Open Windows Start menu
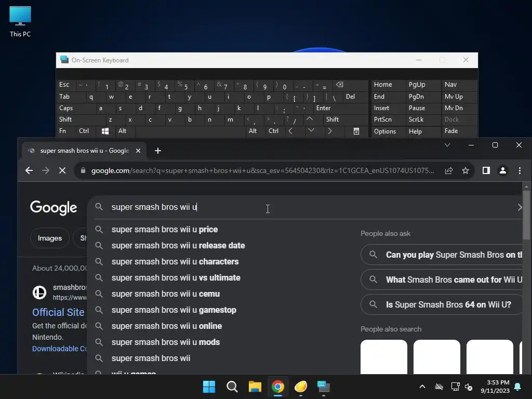Image resolution: width=532 pixels, height=399 pixels. coord(209,387)
